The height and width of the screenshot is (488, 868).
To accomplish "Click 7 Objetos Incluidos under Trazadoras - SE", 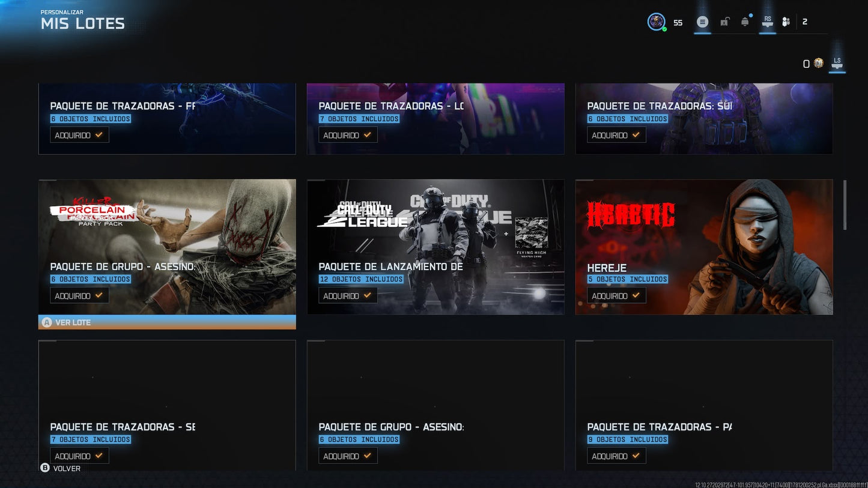I will click(91, 439).
